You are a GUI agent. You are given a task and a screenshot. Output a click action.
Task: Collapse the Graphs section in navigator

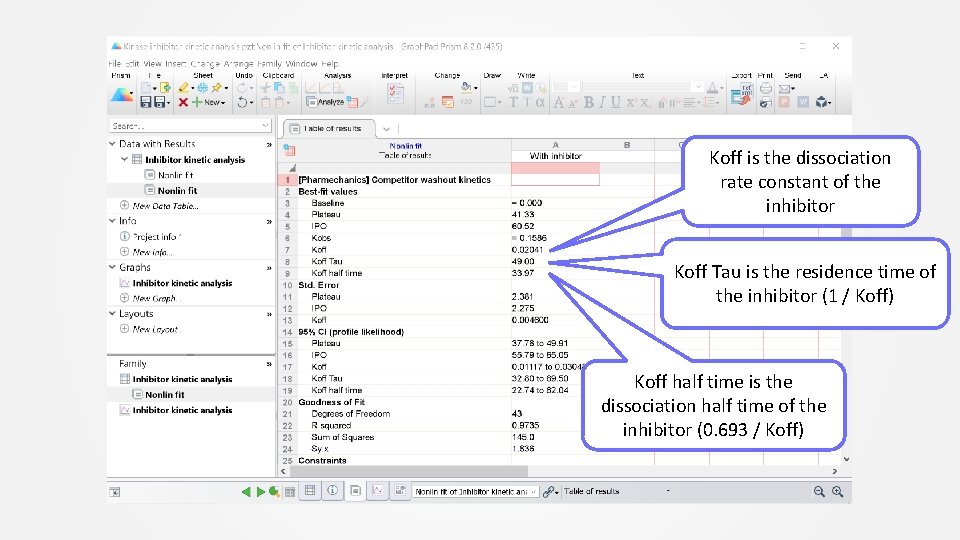[x=112, y=268]
